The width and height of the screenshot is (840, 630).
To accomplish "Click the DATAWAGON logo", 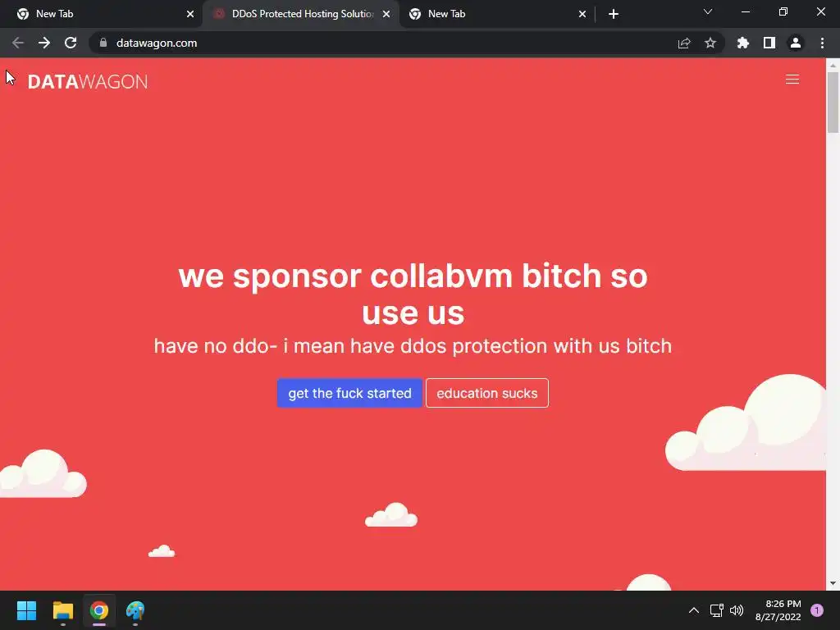I will click(x=87, y=81).
